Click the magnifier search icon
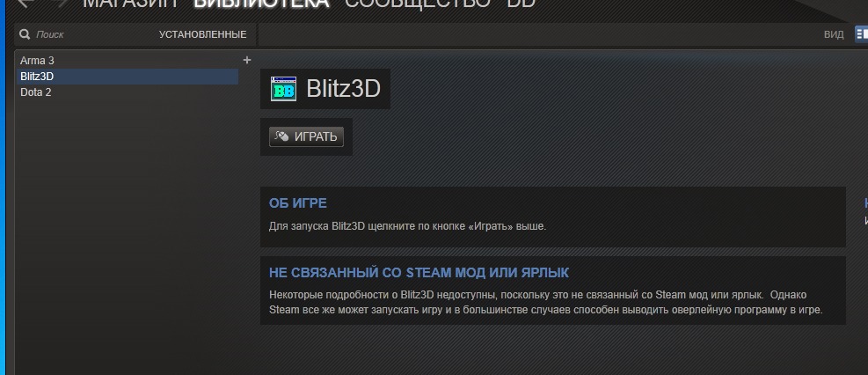868x375 pixels. [x=25, y=34]
